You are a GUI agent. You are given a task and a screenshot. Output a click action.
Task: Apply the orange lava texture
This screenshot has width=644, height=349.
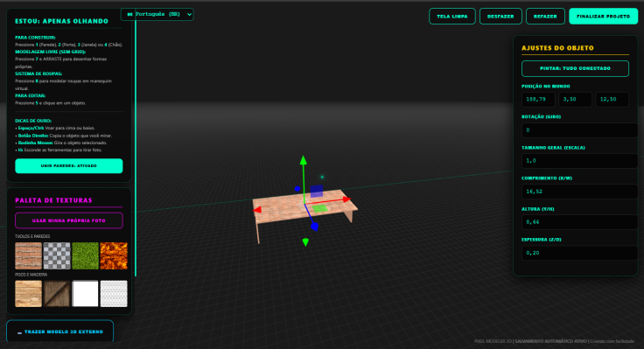point(114,255)
